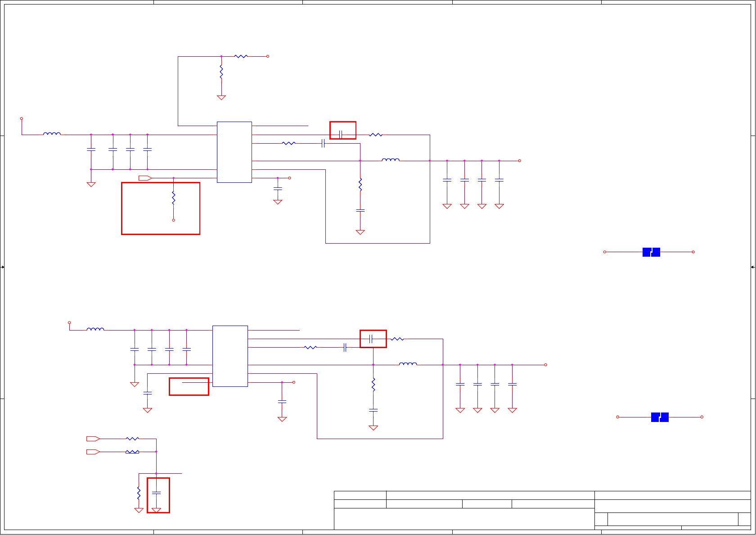
Task: Click the empty title block at bottom right
Action: pos(542,510)
